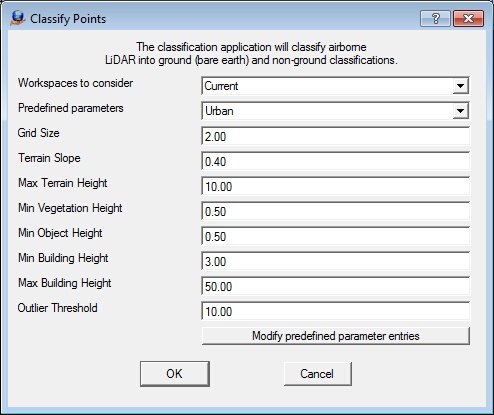Screen dimensions: 494x415
Task: Click the Workspaces combo box showing Current
Action: click(x=335, y=86)
